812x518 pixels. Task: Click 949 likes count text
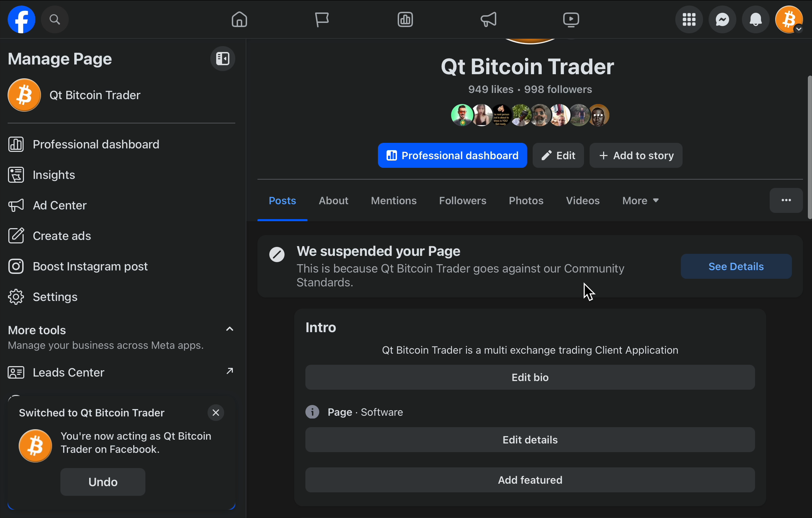(491, 89)
